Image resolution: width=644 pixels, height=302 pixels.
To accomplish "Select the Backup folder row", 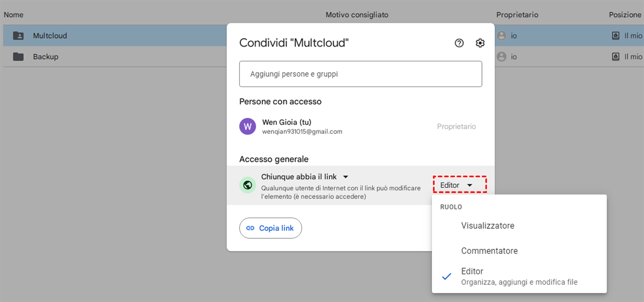I will [107, 56].
